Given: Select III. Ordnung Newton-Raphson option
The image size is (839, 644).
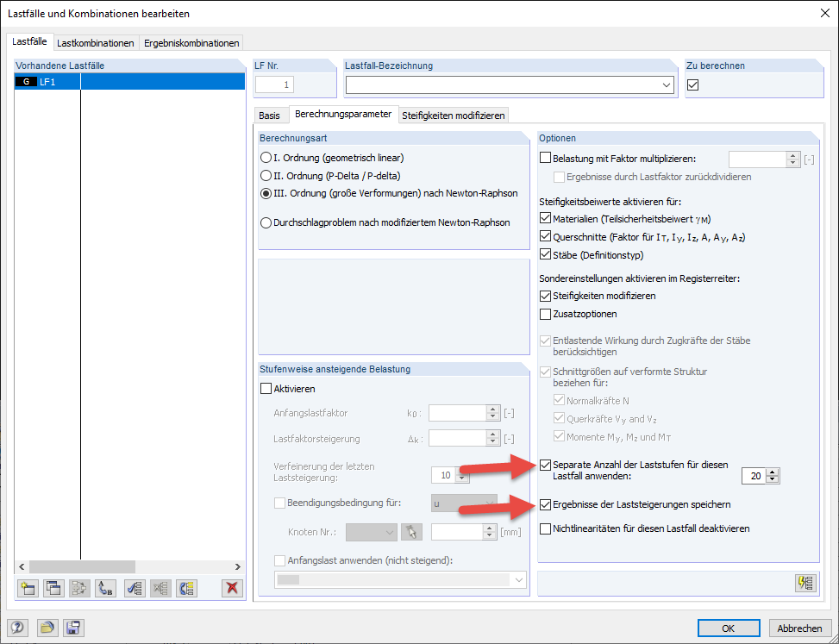Looking at the screenshot, I should pyautogui.click(x=266, y=194).
